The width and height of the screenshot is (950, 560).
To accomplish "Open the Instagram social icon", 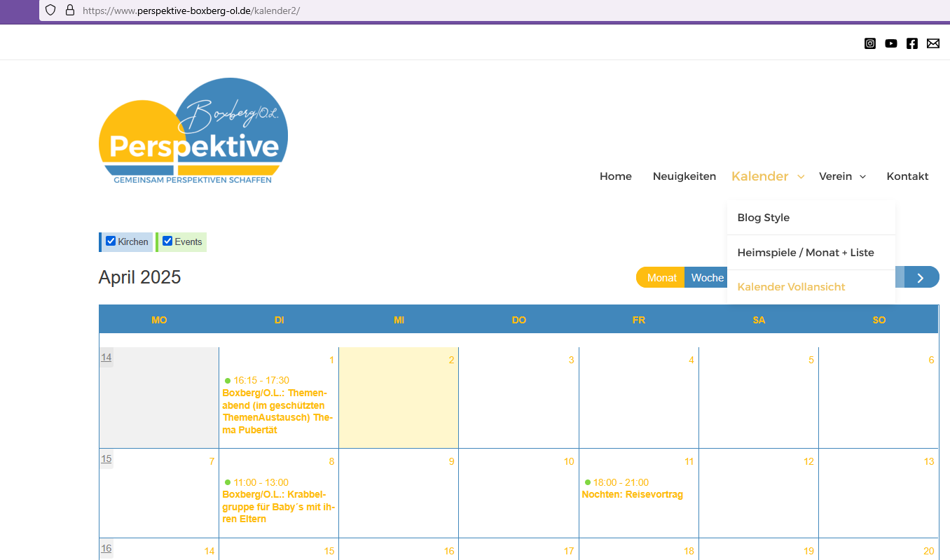I will point(870,43).
